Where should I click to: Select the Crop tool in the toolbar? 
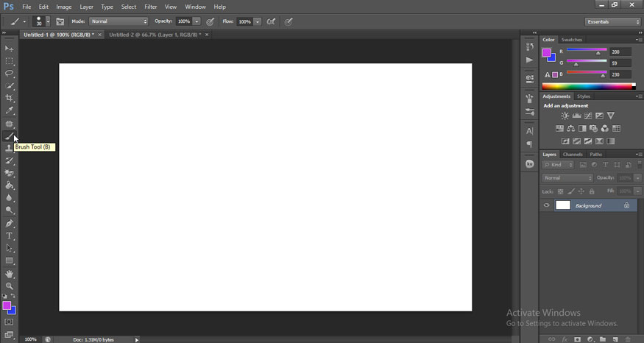point(10,99)
